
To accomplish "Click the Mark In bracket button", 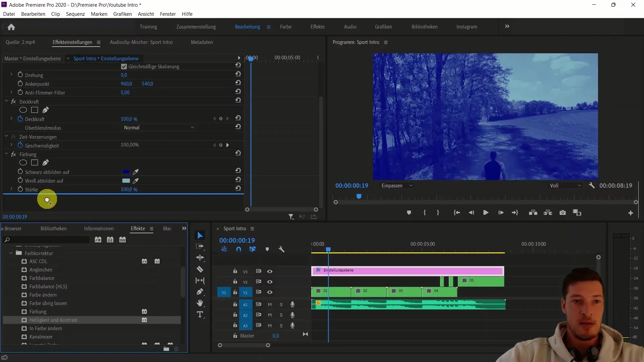I will click(425, 213).
